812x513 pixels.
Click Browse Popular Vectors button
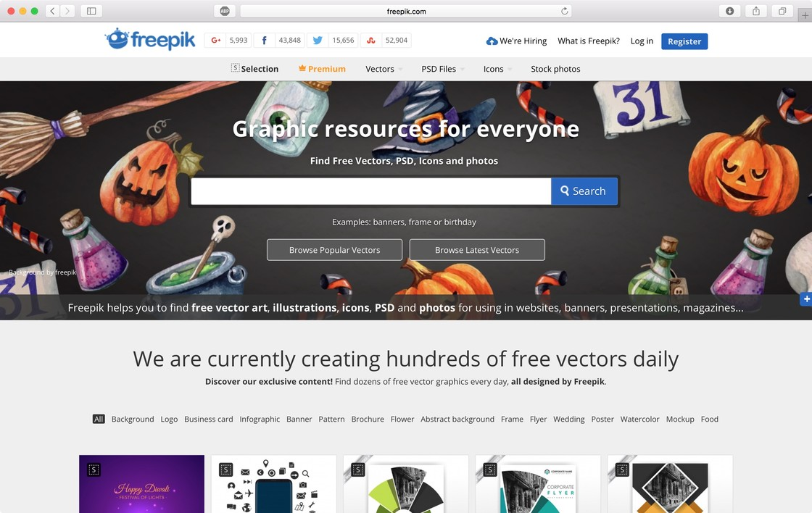(334, 250)
